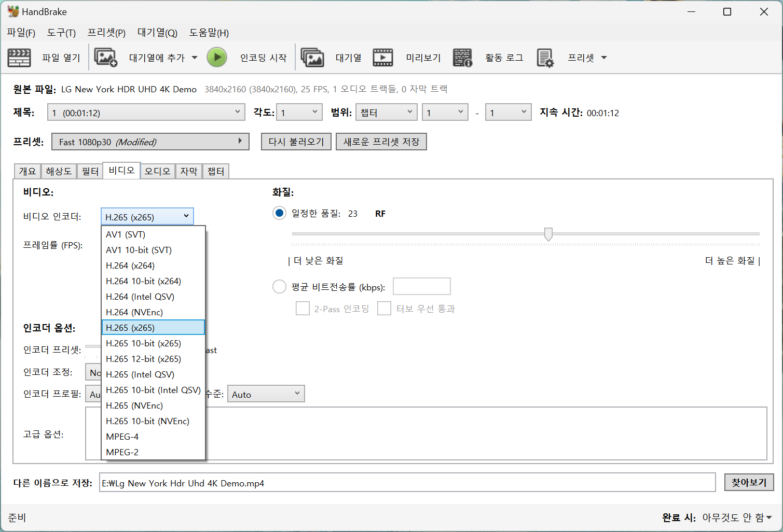Switch to the 필터 tab
The height and width of the screenshot is (532, 783).
pos(90,171)
